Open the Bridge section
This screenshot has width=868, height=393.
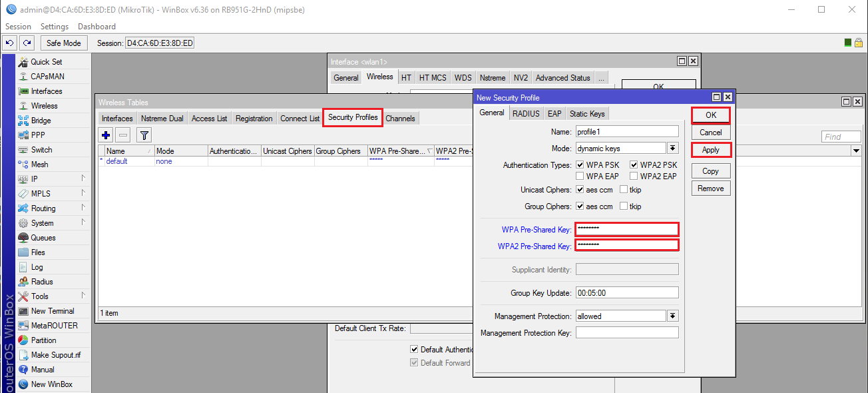tap(41, 120)
